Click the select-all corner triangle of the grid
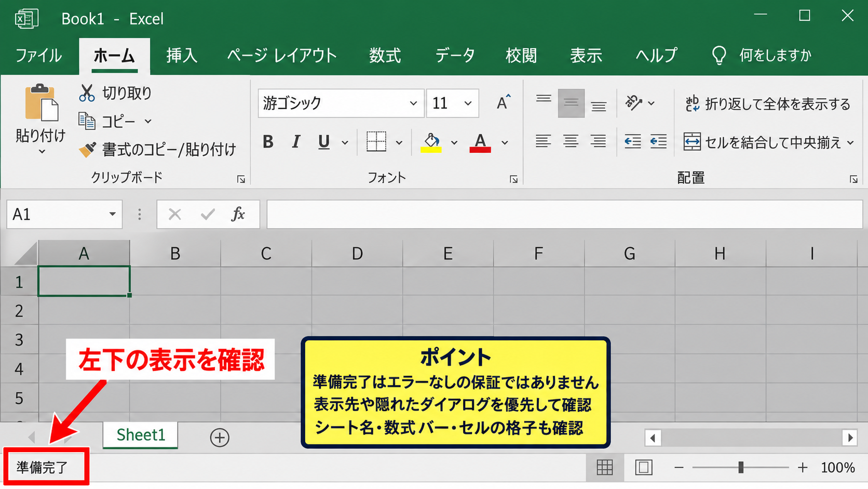 (x=25, y=254)
